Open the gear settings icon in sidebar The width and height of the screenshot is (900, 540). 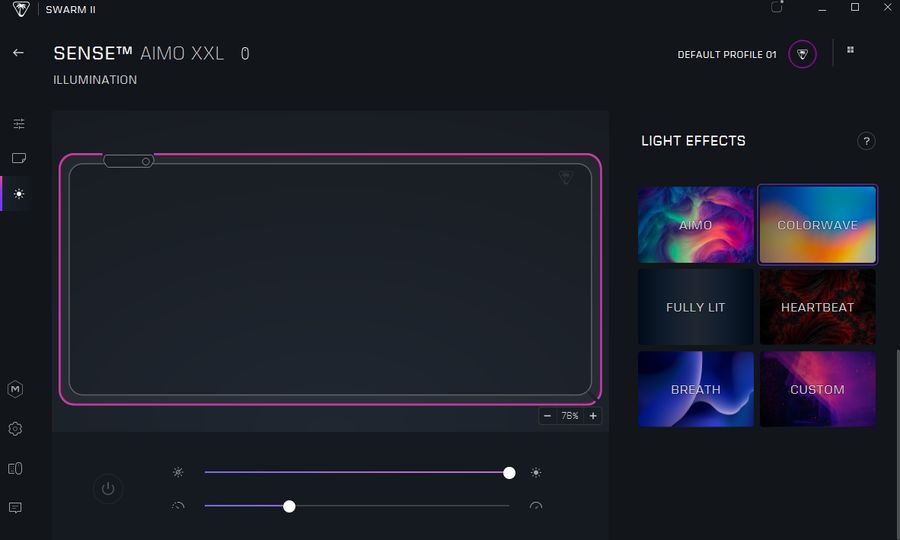(x=15, y=429)
